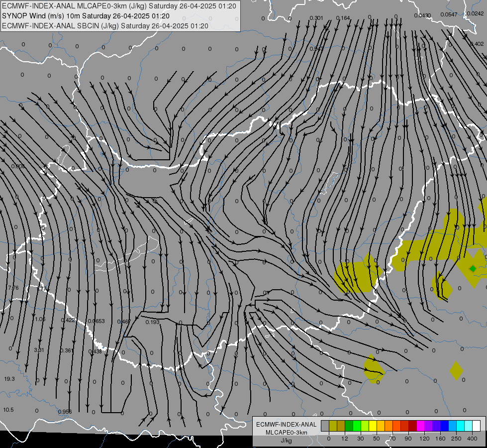Click the SBCIN title line

point(105,26)
